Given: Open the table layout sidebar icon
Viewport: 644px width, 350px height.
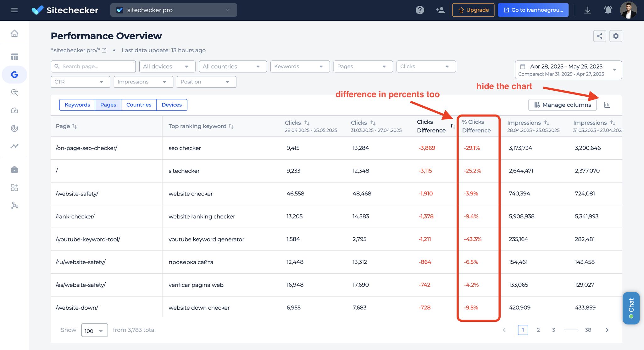Looking at the screenshot, I should [x=14, y=57].
